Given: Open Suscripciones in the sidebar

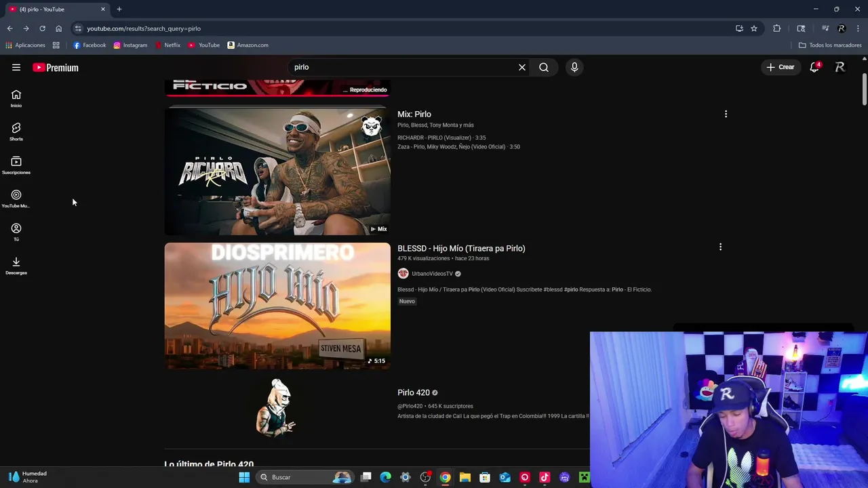Looking at the screenshot, I should point(16,165).
